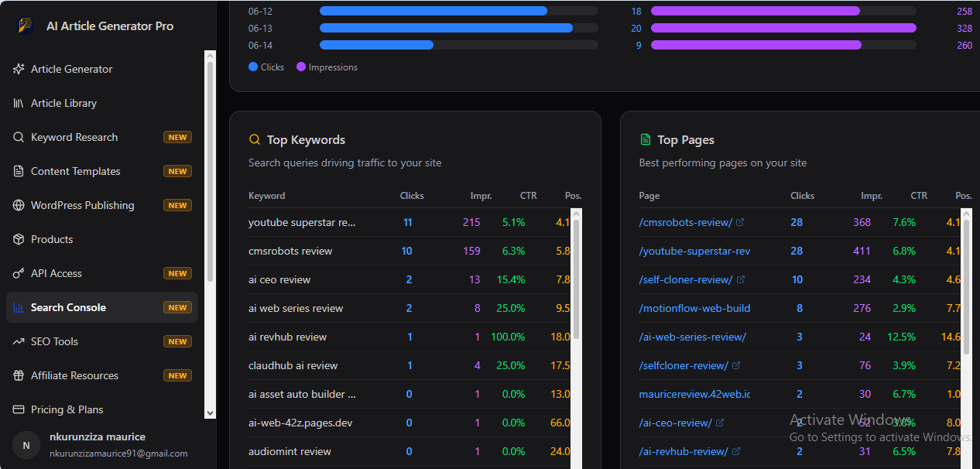Click external link icon beside /cmsrobots-review/
Image resolution: width=980 pixels, height=469 pixels.
point(740,222)
